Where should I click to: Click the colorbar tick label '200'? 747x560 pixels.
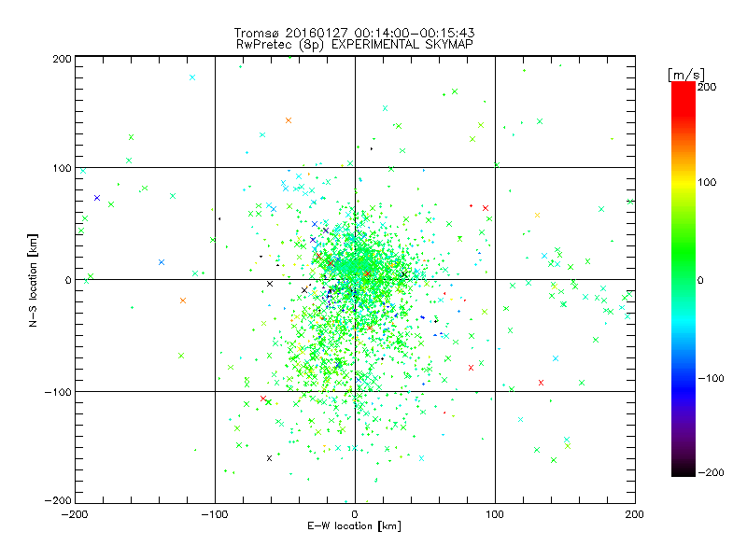tap(707, 87)
